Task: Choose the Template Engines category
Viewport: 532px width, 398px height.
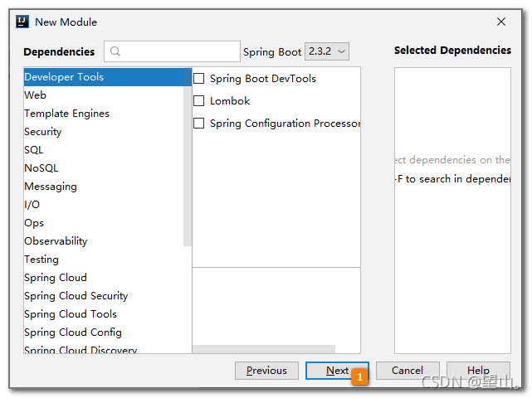Action: point(104,114)
